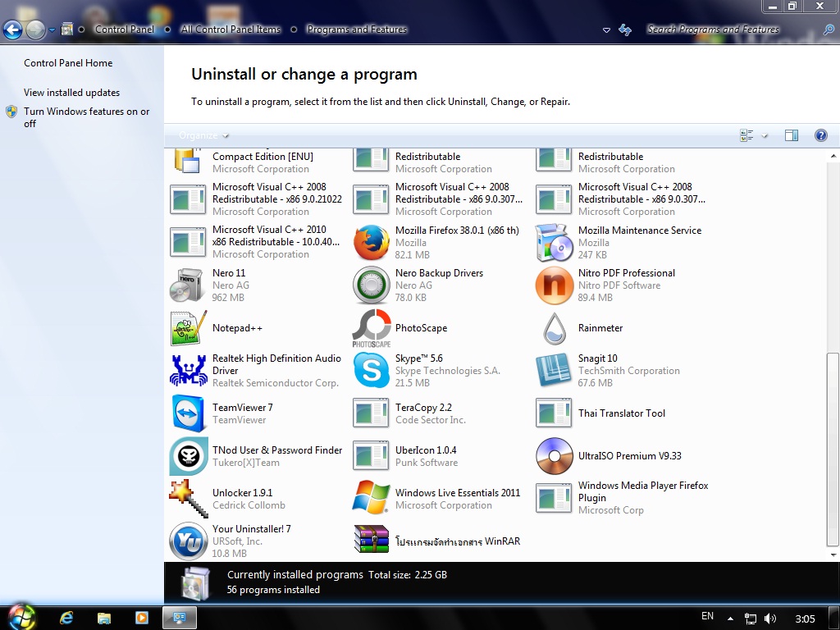Select the TeraCopy 2.2 icon
840x630 pixels.
pyautogui.click(x=372, y=413)
